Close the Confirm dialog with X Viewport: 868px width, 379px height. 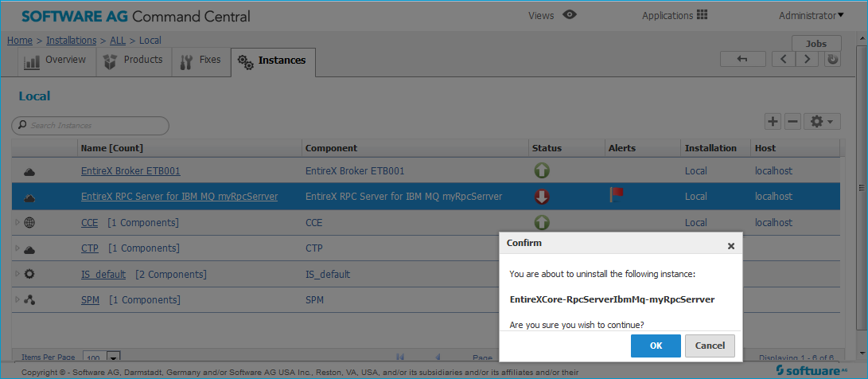pyautogui.click(x=730, y=245)
